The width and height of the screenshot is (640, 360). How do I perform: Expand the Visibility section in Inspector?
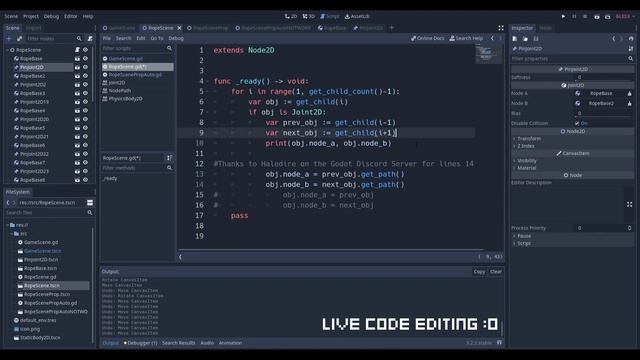coord(514,161)
